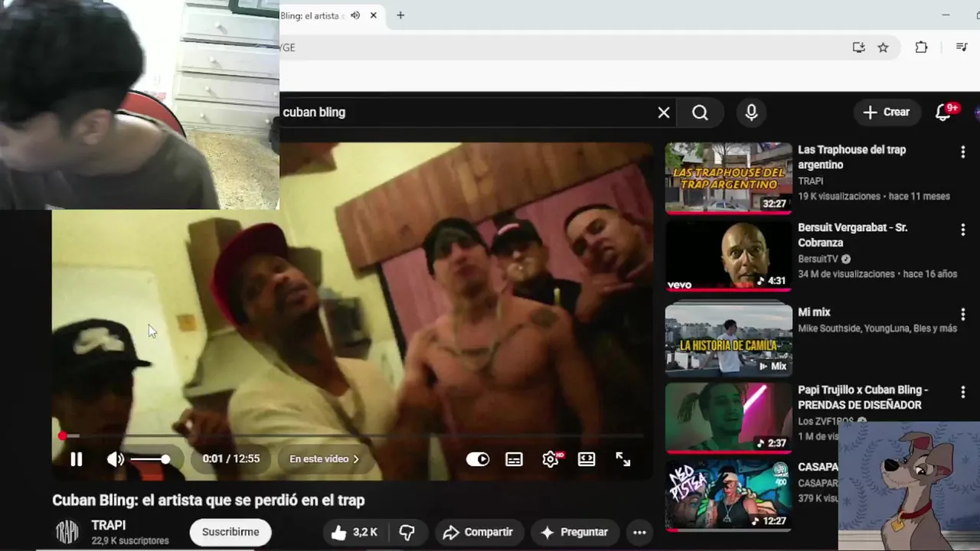Open options for 'Mi mix'
This screenshot has height=551, width=980.
click(x=963, y=314)
